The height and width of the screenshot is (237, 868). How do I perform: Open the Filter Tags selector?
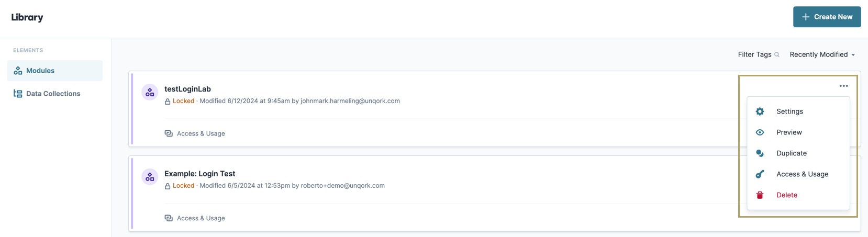759,54
